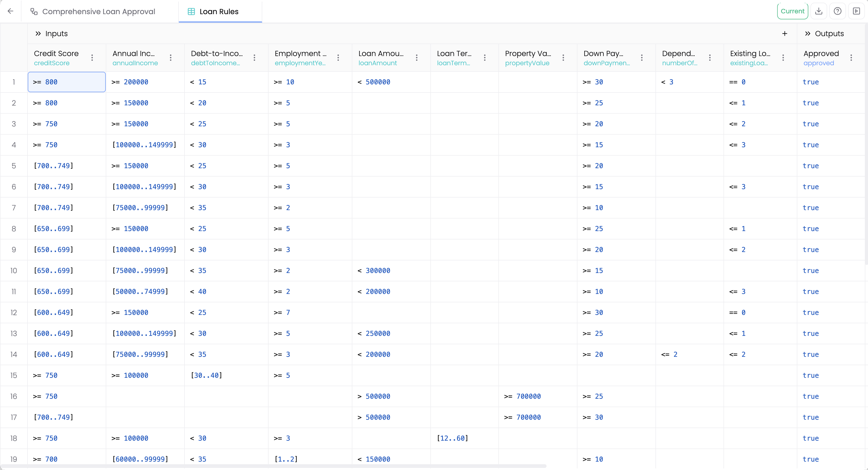Click the back arrow in the top left
The width and height of the screenshot is (868, 470).
coord(10,11)
